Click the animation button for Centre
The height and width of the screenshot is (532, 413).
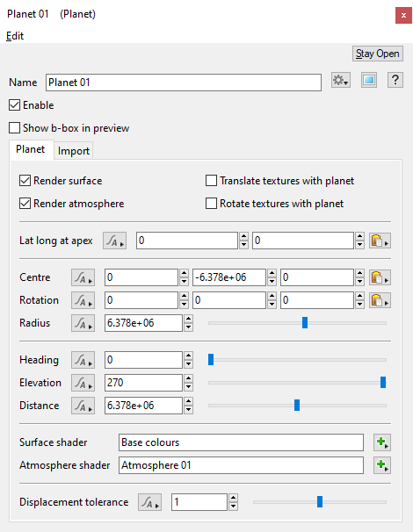pos(83,278)
